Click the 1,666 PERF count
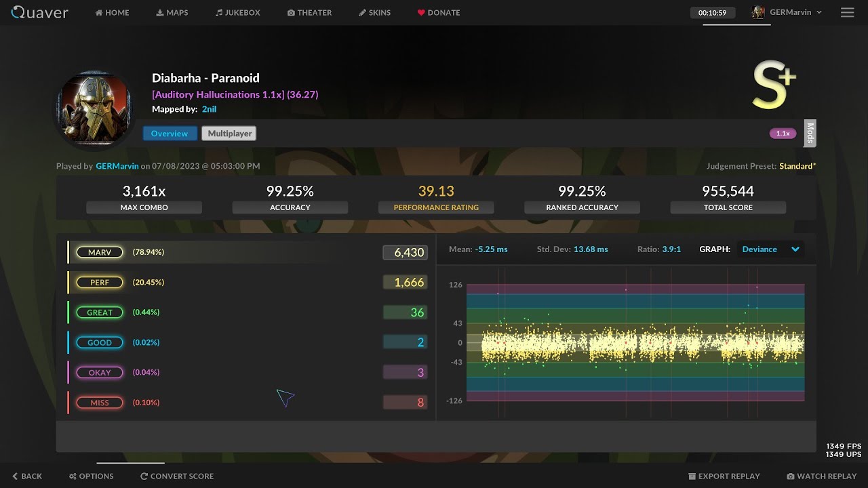868x488 pixels. pyautogui.click(x=406, y=282)
